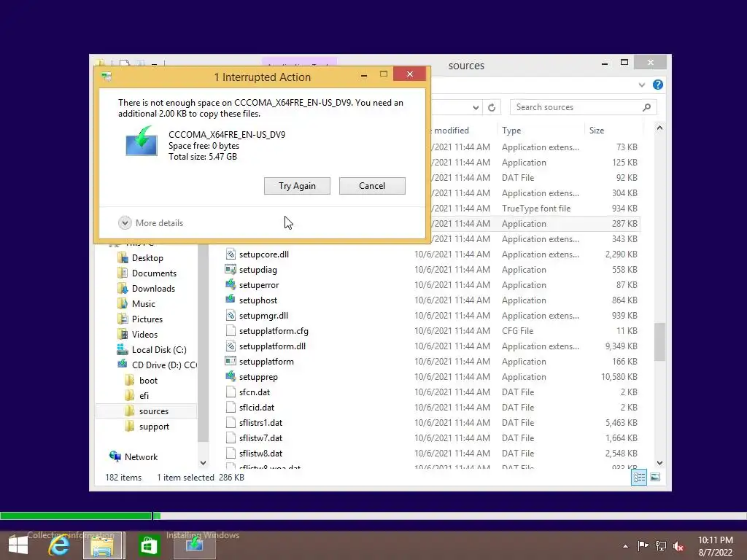Screen dimensions: 747x560
Task: Expand More details in the dialog
Action: 150,223
